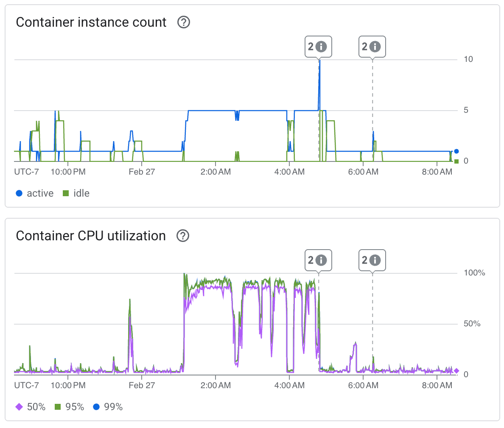Toggle the "idle" series in the legend

79,193
